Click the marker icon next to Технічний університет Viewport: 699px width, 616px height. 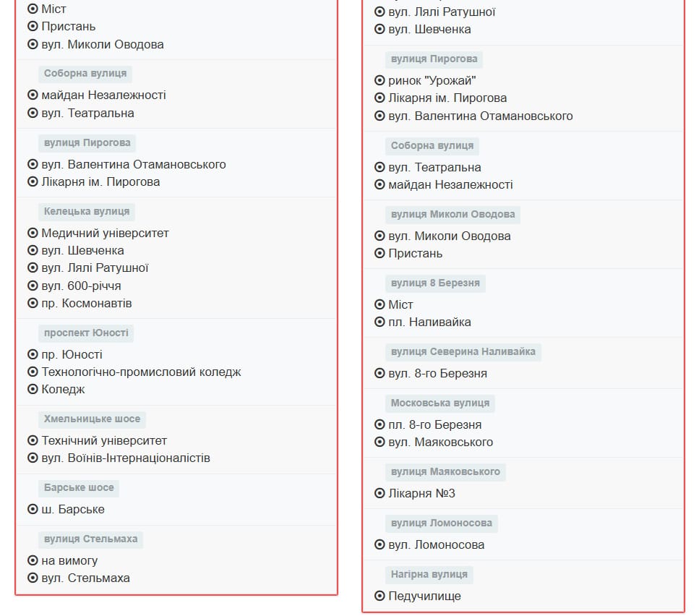pyautogui.click(x=33, y=440)
